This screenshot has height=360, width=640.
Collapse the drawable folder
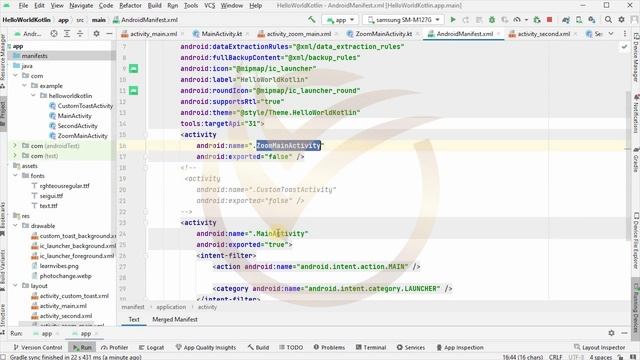point(16,226)
